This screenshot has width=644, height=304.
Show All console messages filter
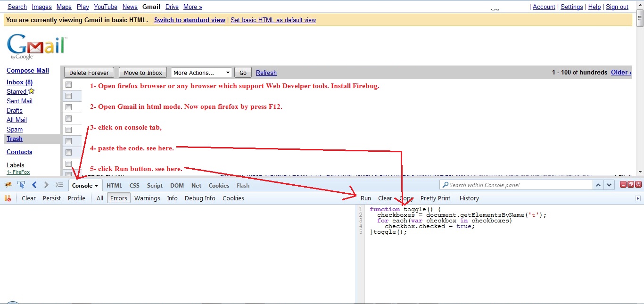point(100,198)
